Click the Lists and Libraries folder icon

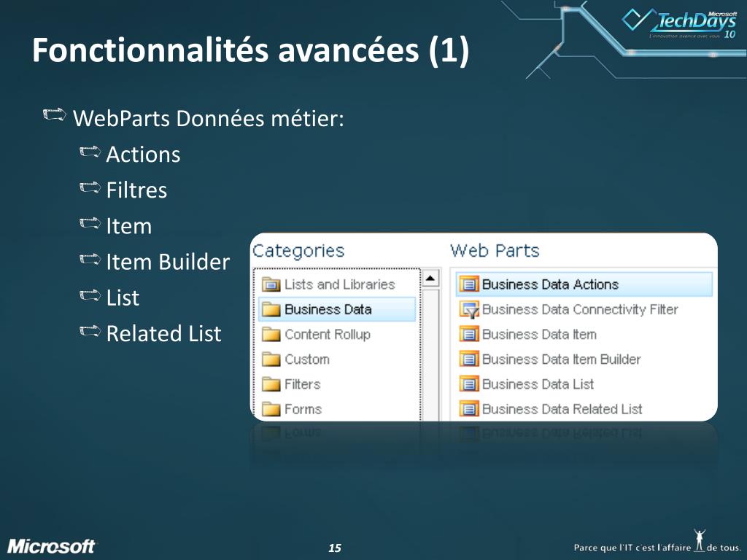(x=271, y=285)
